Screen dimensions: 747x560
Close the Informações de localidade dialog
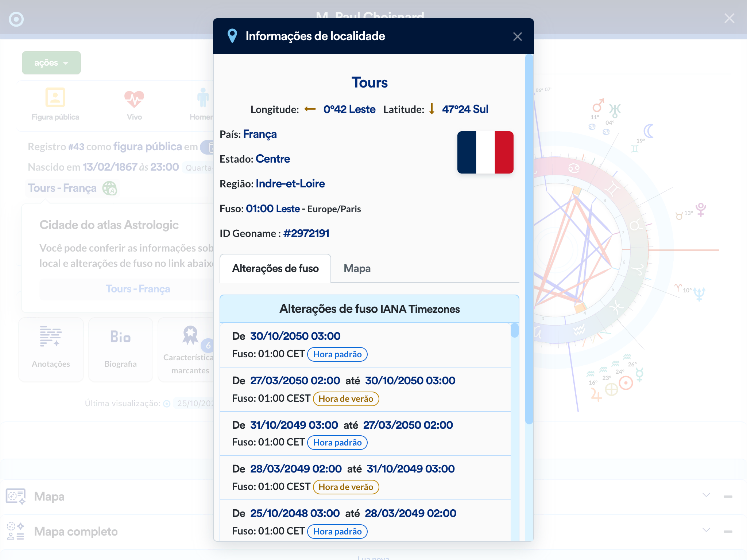[517, 36]
